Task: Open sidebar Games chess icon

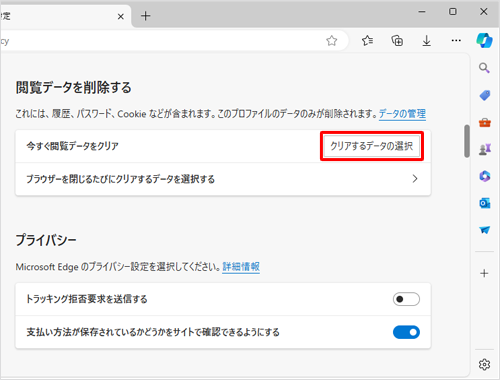Action: tap(485, 149)
